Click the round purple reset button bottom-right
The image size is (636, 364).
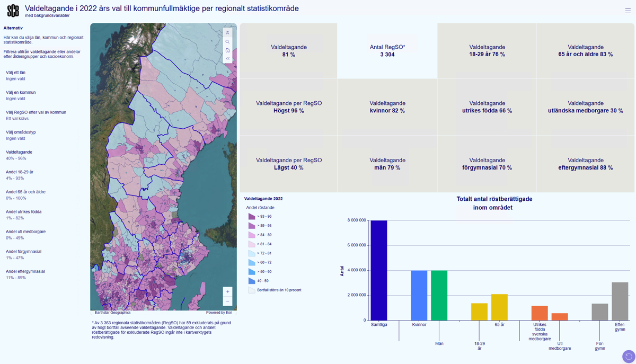[x=628, y=356]
